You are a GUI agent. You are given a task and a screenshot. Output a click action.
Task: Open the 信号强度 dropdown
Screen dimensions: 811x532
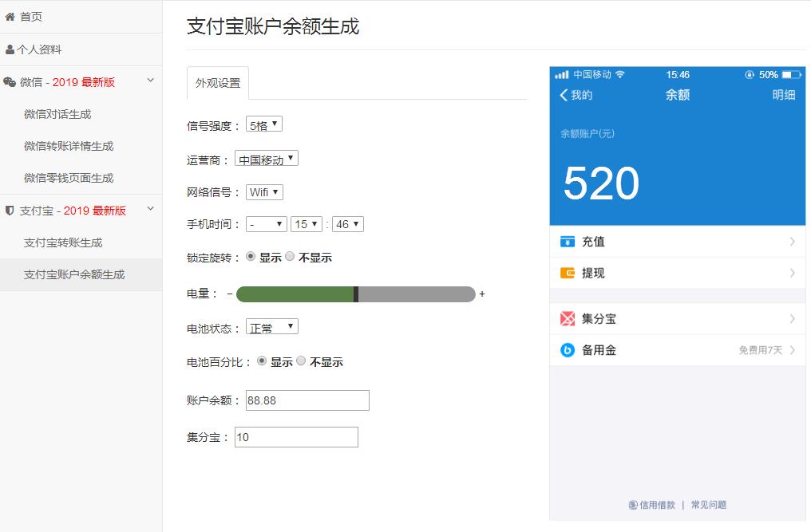263,124
